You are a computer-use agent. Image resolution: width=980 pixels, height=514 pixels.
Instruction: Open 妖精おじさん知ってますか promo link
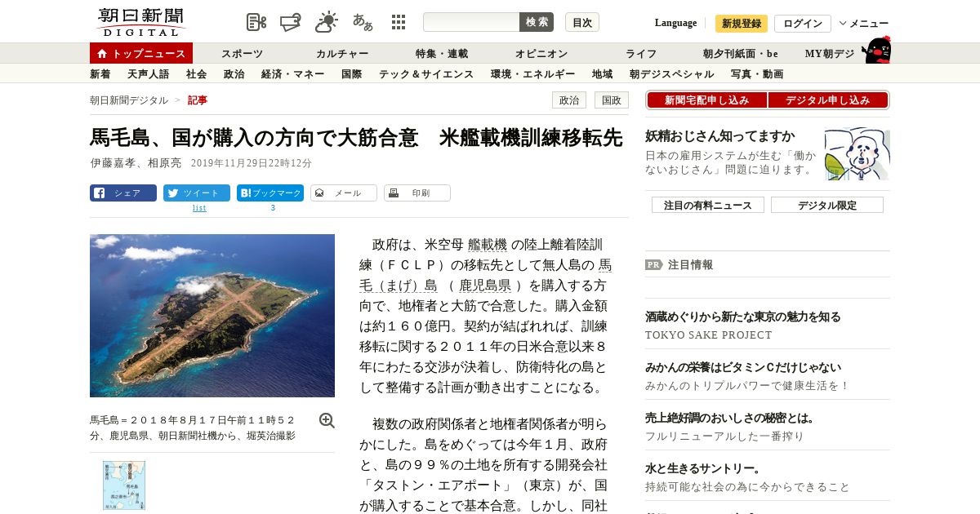coord(720,135)
